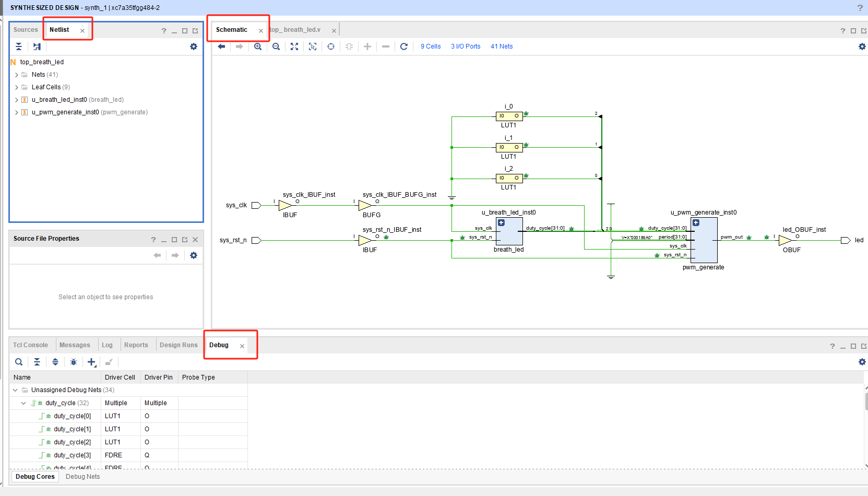Close the Schematic tab
Screen dimensions: 868x496
point(261,31)
